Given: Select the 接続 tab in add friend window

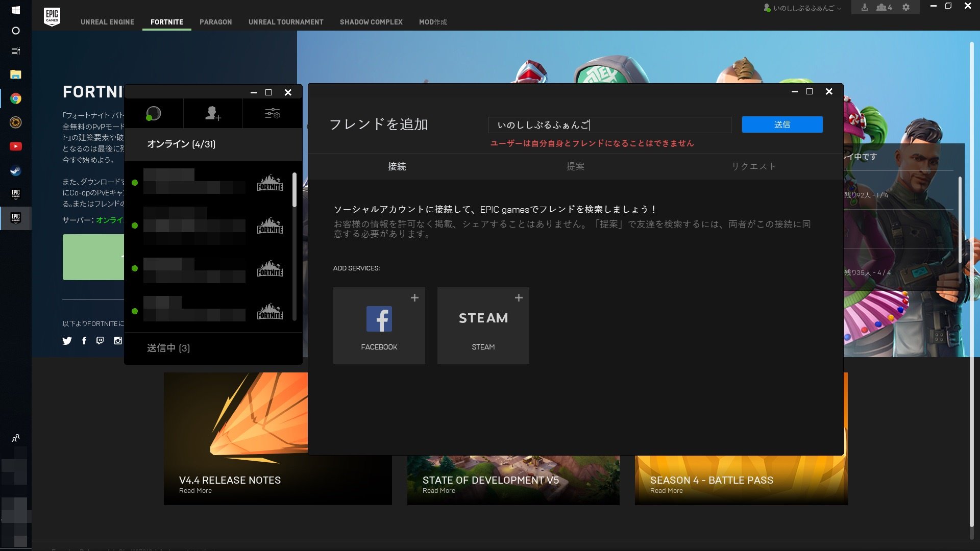Looking at the screenshot, I should [397, 166].
